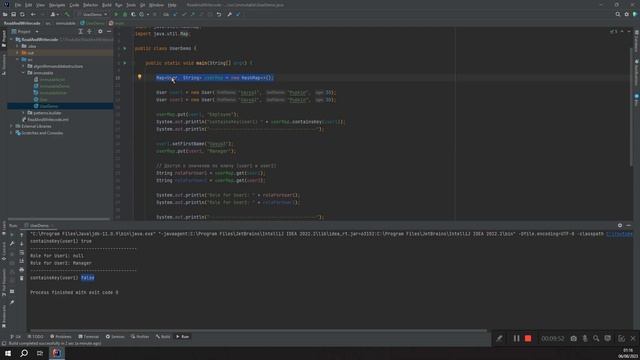This screenshot has height=360, width=640.
Task: Click the recorder camera screenshot icon
Action: coord(573,338)
